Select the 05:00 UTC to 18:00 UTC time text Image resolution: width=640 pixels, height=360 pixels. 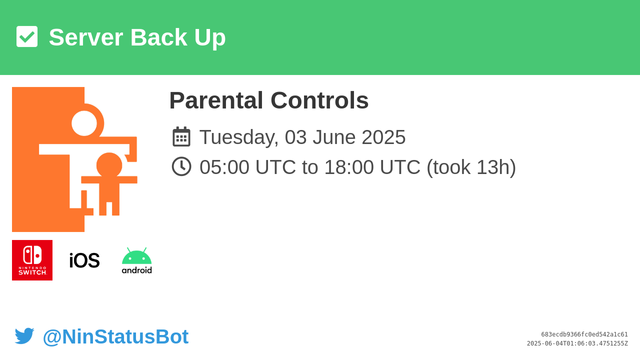coord(310,167)
